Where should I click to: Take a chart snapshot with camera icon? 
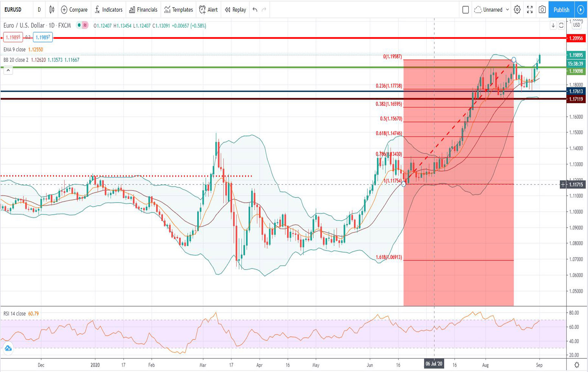click(x=542, y=10)
